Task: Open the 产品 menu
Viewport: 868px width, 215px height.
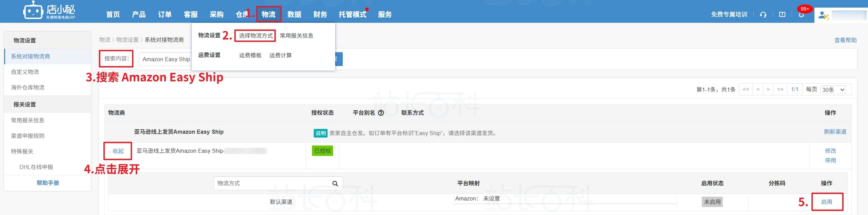Action: click(139, 15)
